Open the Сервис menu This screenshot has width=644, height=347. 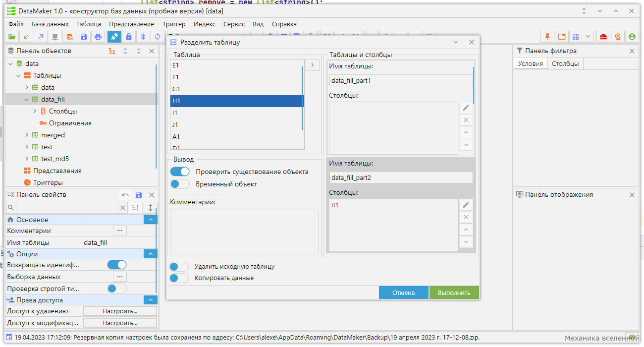pyautogui.click(x=234, y=24)
